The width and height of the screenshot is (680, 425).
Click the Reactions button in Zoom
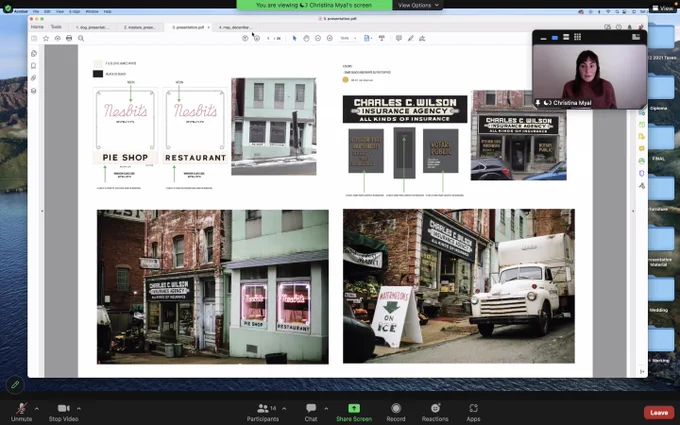pyautogui.click(x=435, y=412)
